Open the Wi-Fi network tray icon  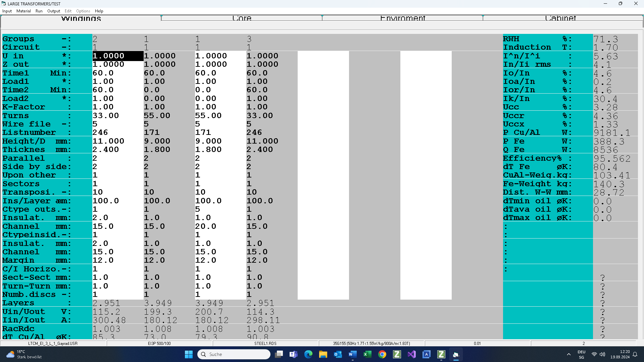tap(594, 354)
